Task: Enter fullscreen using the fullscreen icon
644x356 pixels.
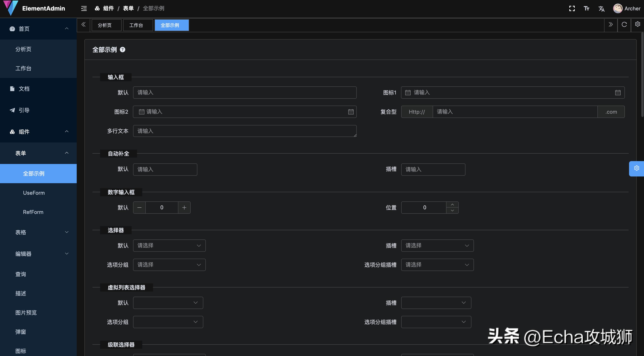Action: pos(572,8)
